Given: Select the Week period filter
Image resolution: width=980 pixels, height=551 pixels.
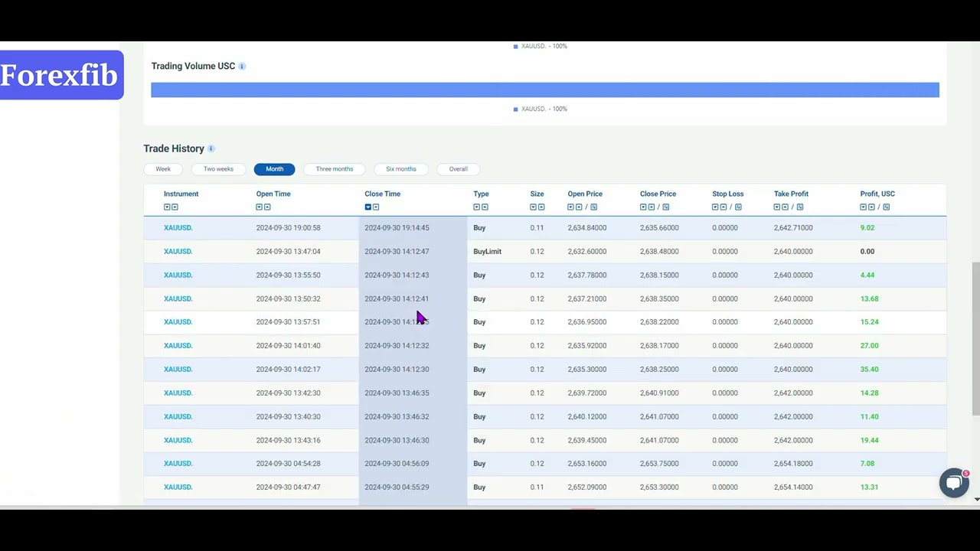Looking at the screenshot, I should point(163,169).
